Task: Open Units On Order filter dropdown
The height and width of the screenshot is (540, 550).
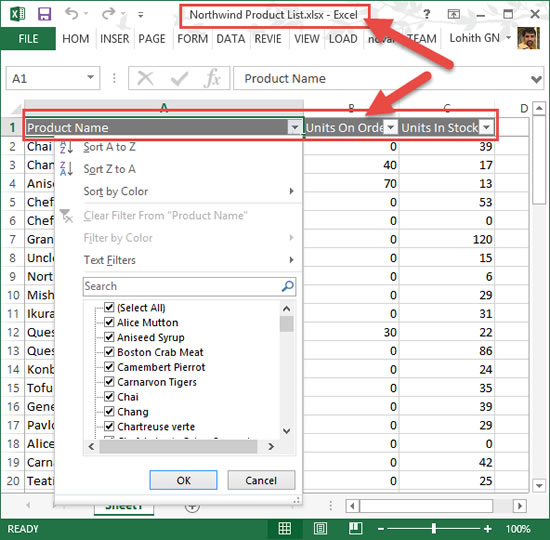Action: click(390, 127)
